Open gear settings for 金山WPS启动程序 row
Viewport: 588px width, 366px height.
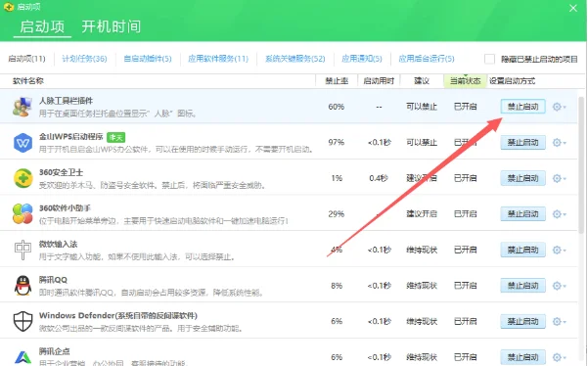pos(559,143)
